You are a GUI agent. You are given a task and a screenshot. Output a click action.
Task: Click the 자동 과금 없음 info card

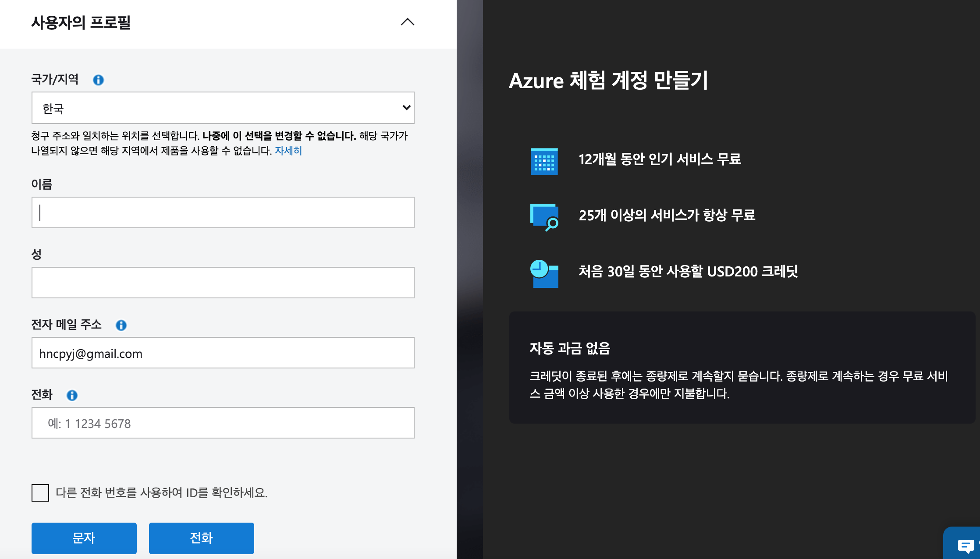(x=741, y=368)
